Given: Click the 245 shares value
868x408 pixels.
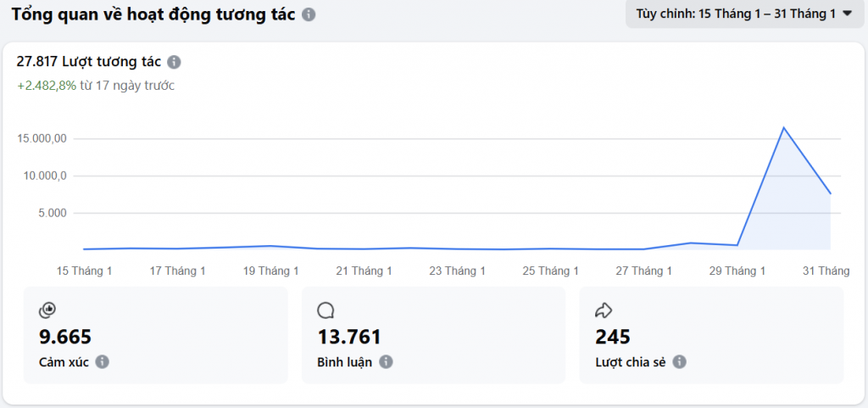Looking at the screenshot, I should (x=613, y=337).
